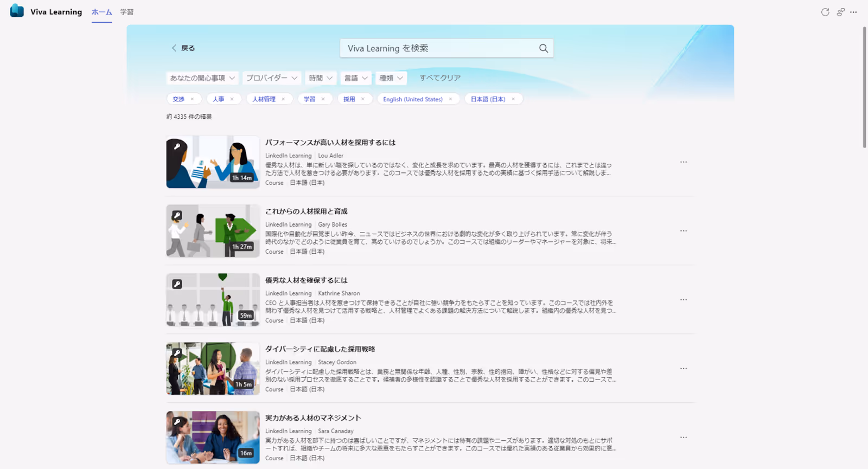The height and width of the screenshot is (469, 868).
Task: Remove the 人材管理 filter chip
Action: tap(283, 99)
